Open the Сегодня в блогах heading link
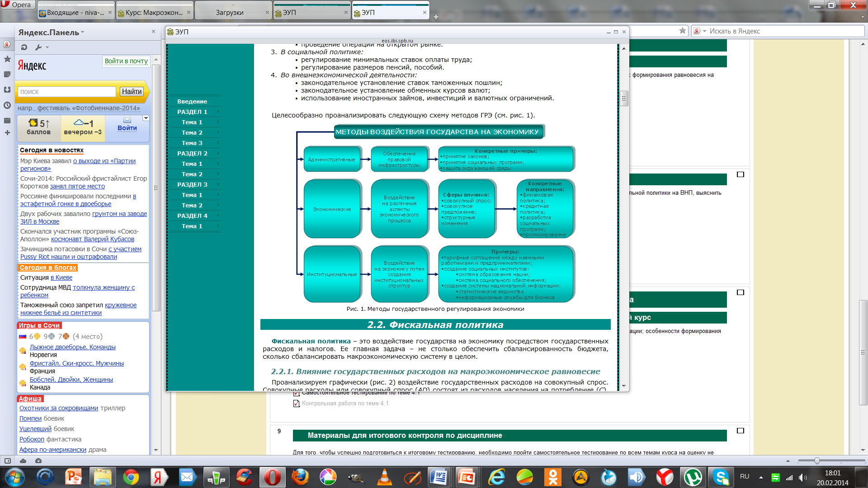868x488 pixels. pyautogui.click(x=48, y=267)
